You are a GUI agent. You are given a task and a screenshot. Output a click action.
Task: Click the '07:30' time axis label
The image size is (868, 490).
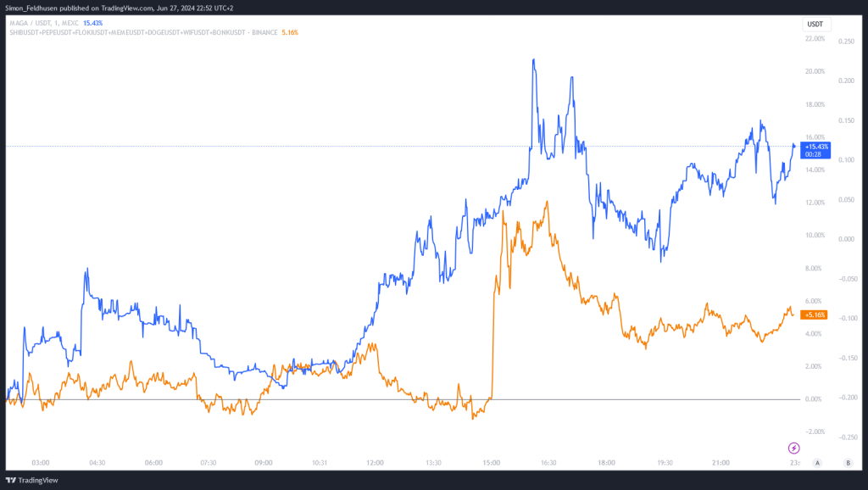(209, 463)
